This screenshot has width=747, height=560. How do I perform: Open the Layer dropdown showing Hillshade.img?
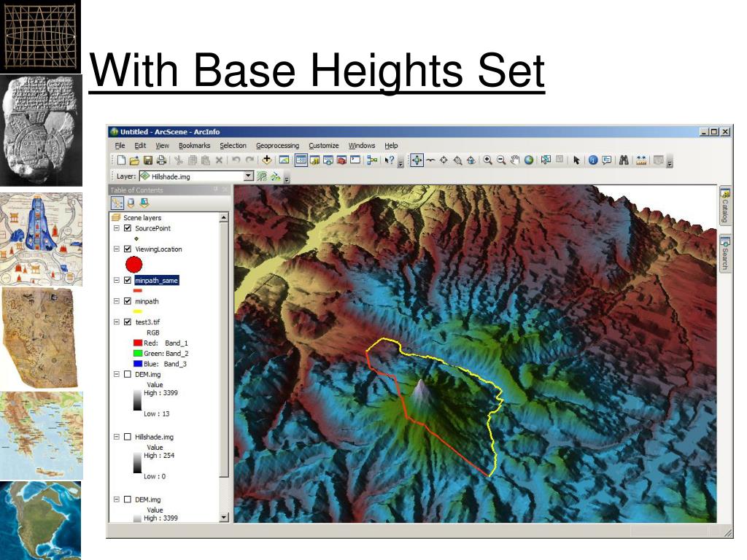248,176
